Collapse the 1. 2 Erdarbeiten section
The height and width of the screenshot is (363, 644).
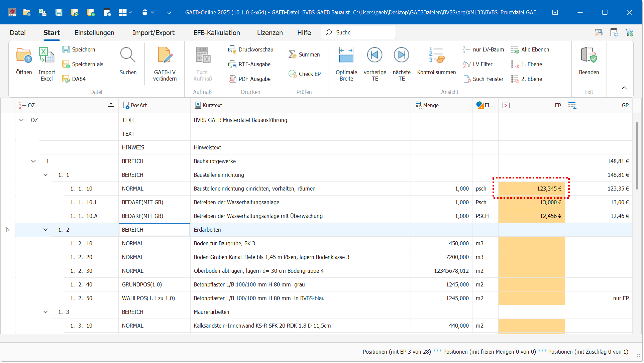(45, 230)
